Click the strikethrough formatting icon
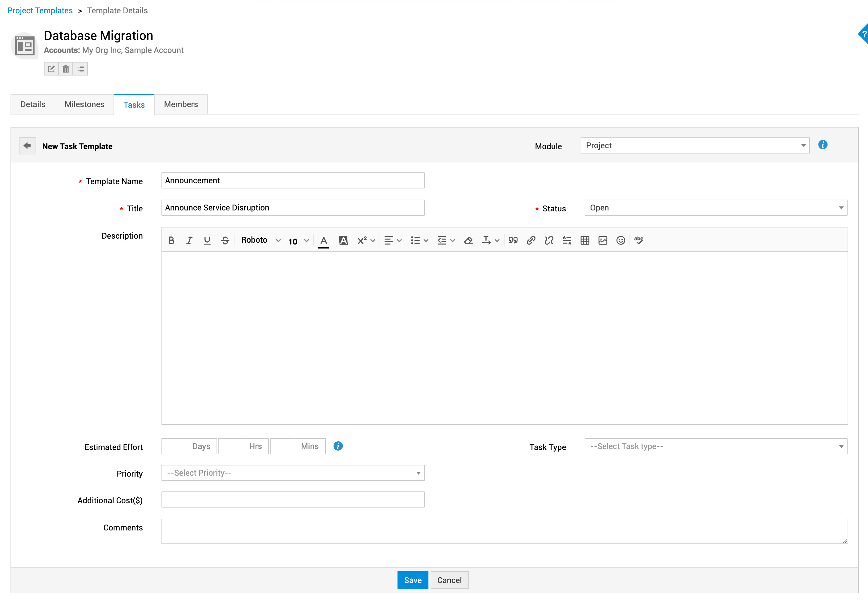 225,240
